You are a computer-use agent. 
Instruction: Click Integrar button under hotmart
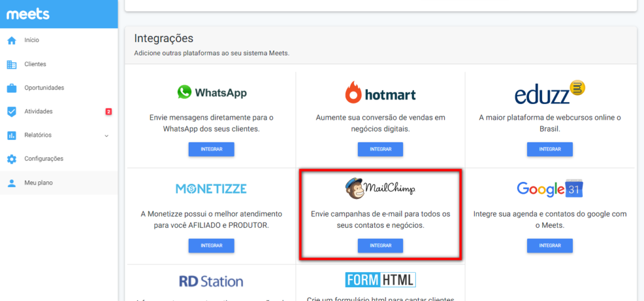[380, 149]
